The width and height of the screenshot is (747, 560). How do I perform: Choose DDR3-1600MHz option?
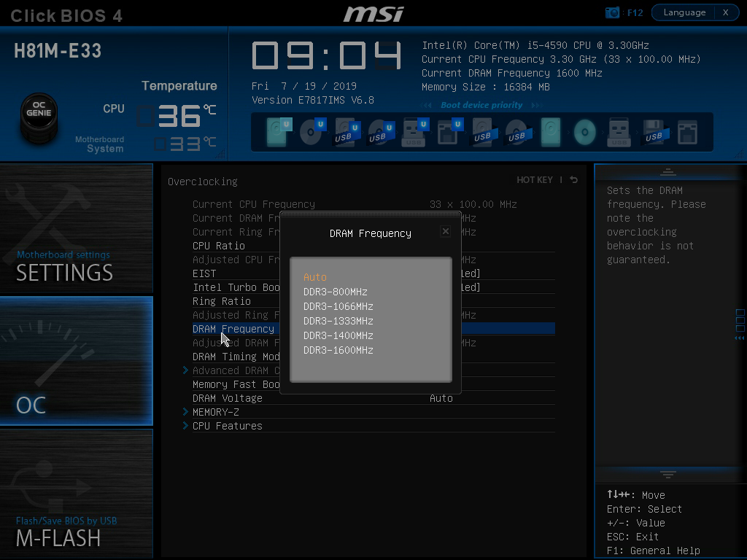click(x=338, y=350)
